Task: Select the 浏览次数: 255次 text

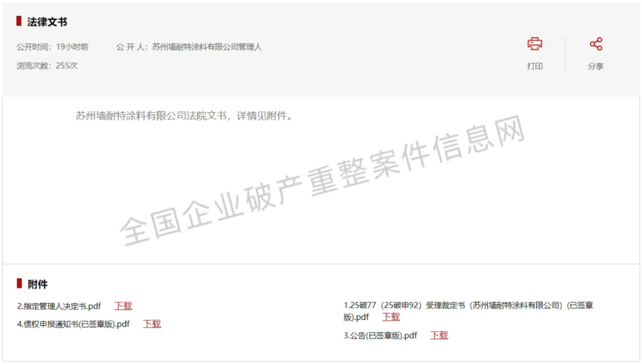Action: click(47, 66)
